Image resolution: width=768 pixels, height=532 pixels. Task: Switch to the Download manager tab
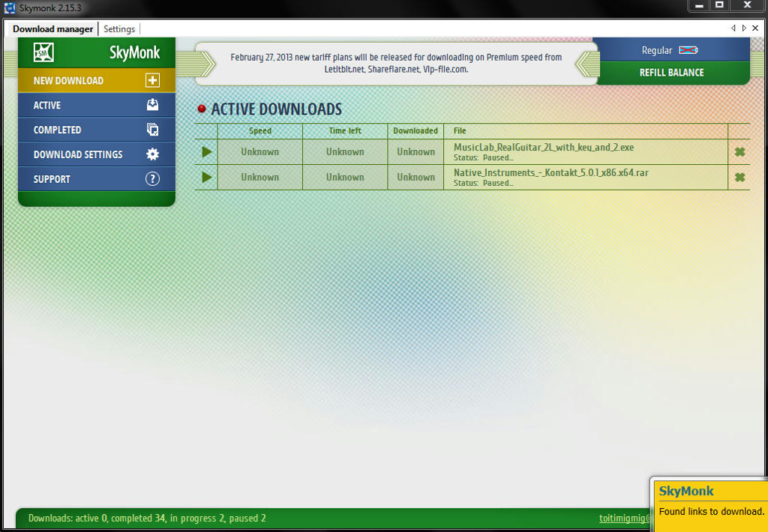tap(53, 29)
